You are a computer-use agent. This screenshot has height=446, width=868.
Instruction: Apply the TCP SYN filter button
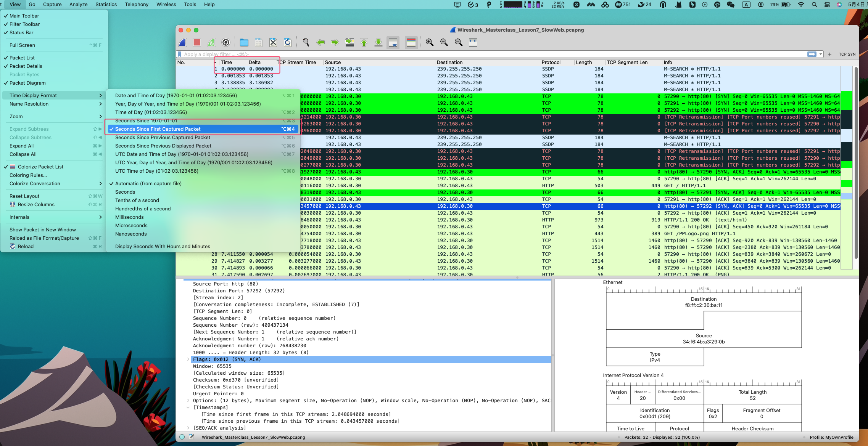pos(847,54)
